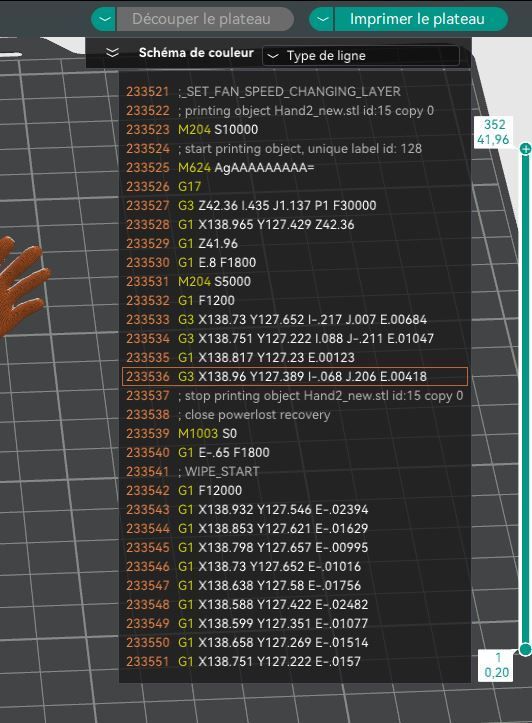Select G-code line 233527 with G3 Z42.36

(x=295, y=206)
